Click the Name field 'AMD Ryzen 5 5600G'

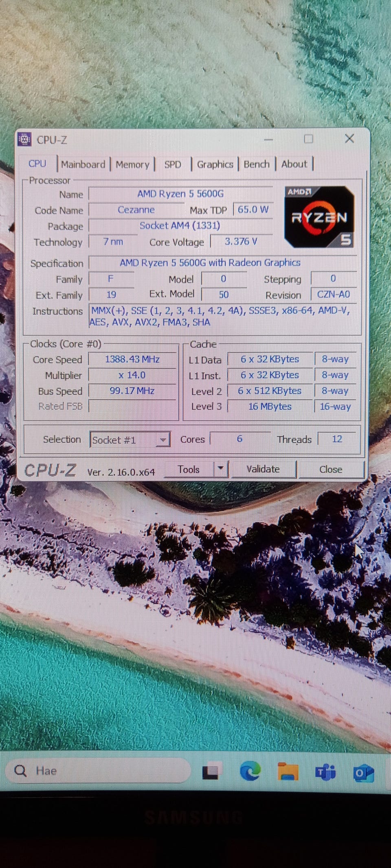point(180,194)
